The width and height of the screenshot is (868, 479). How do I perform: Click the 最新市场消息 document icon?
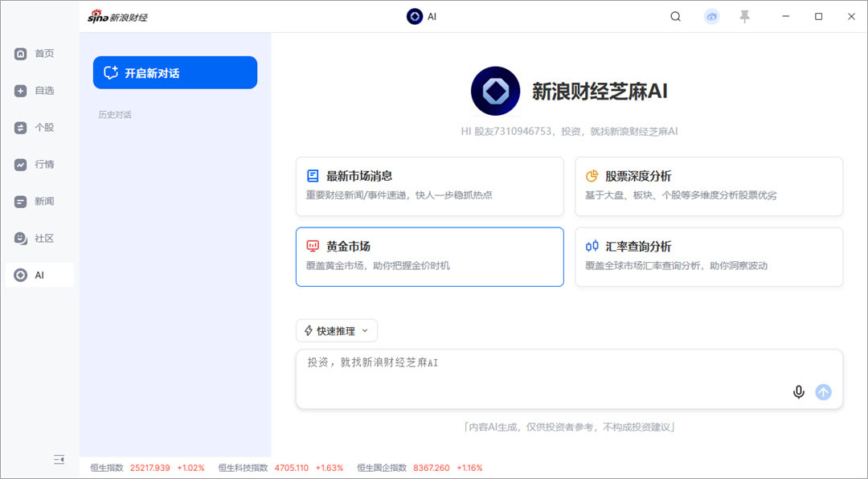[x=313, y=176]
